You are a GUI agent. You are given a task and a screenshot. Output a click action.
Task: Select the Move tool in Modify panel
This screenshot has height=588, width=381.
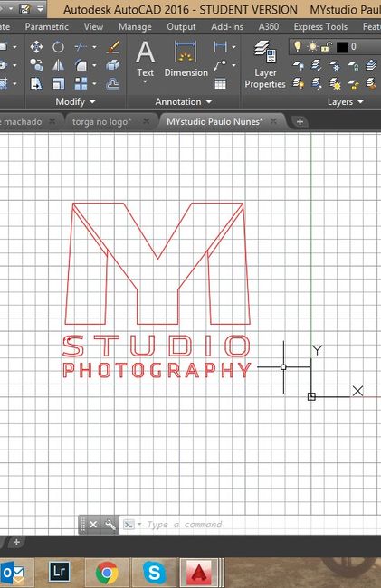click(36, 47)
